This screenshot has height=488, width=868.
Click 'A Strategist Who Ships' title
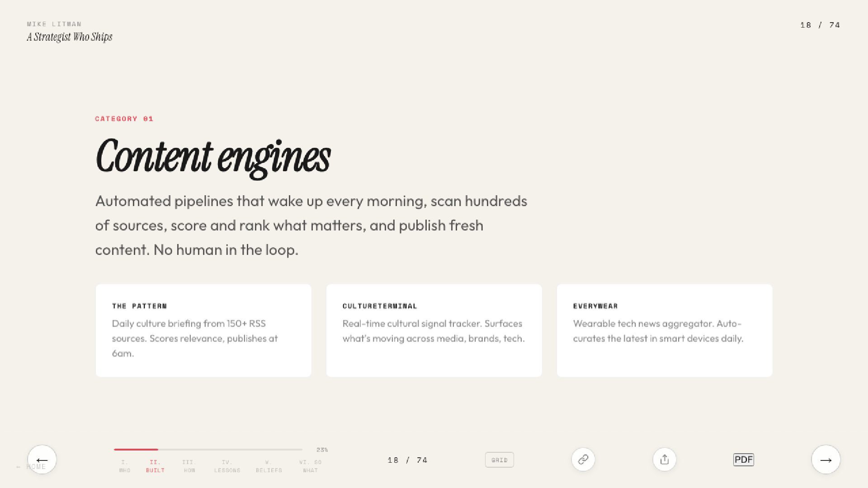click(69, 37)
